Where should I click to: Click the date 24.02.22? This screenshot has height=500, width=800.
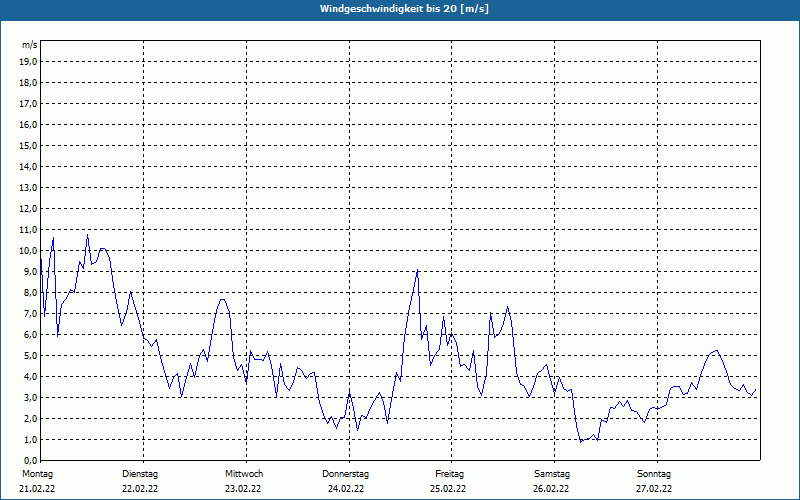(x=346, y=489)
